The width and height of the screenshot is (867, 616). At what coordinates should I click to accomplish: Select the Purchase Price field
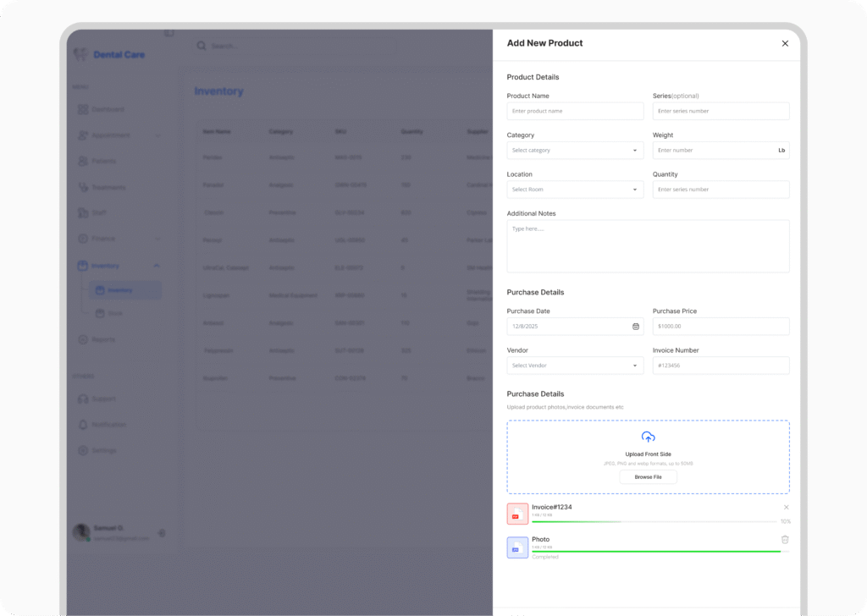coord(721,326)
